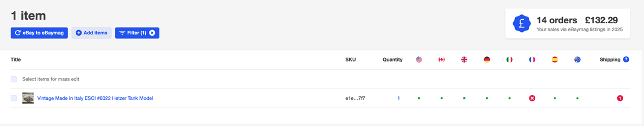Click the UK flag column icon
Viewport: 644px width, 126px height.
[x=464, y=59]
